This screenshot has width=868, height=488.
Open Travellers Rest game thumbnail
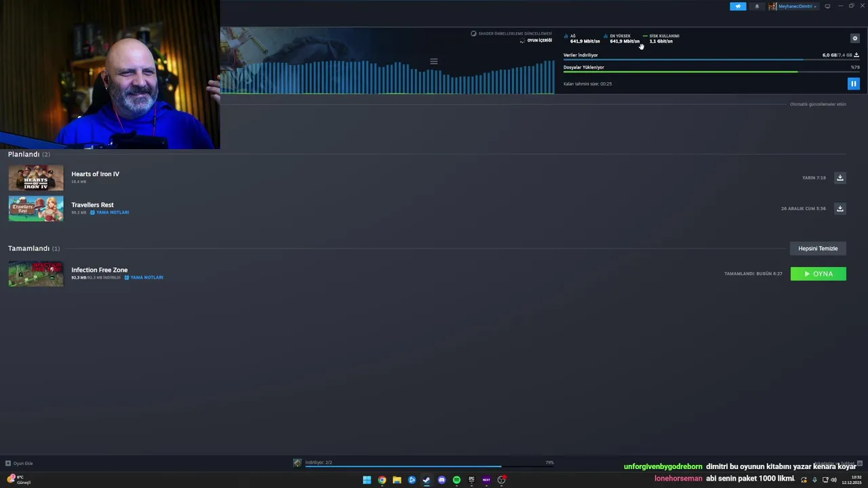36,209
